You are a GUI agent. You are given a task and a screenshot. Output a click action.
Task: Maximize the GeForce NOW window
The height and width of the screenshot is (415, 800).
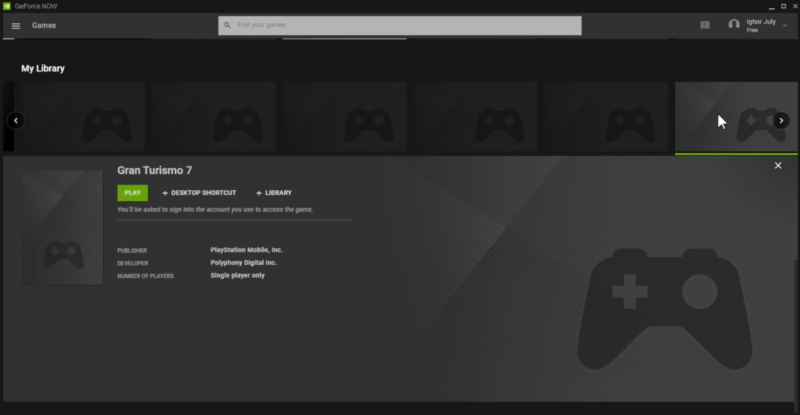coord(784,6)
